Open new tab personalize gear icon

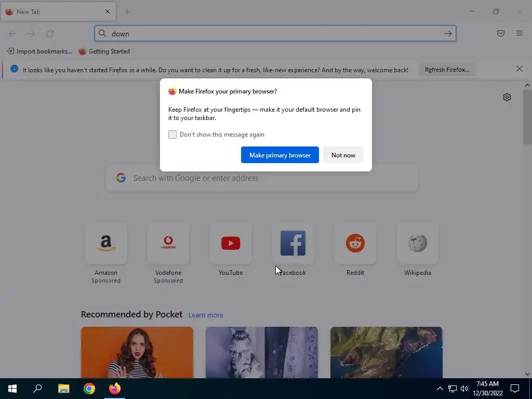[x=507, y=97]
